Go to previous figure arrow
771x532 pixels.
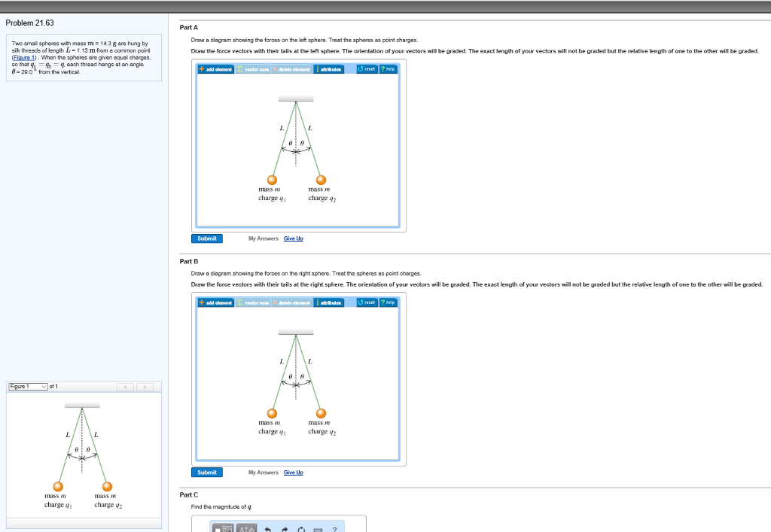[x=126, y=387]
